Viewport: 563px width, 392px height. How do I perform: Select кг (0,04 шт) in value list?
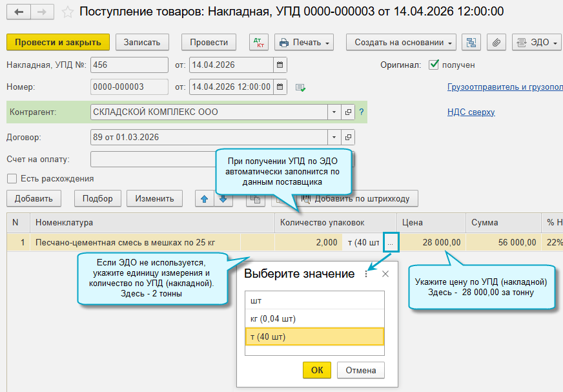[x=314, y=318]
